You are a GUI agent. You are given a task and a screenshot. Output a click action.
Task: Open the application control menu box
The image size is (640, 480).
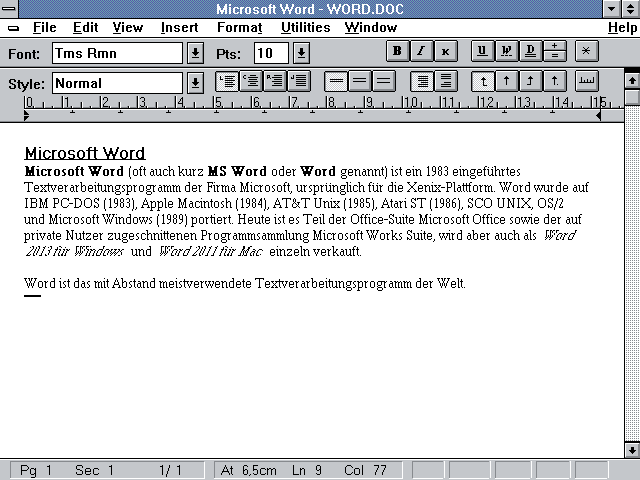[x=9, y=9]
